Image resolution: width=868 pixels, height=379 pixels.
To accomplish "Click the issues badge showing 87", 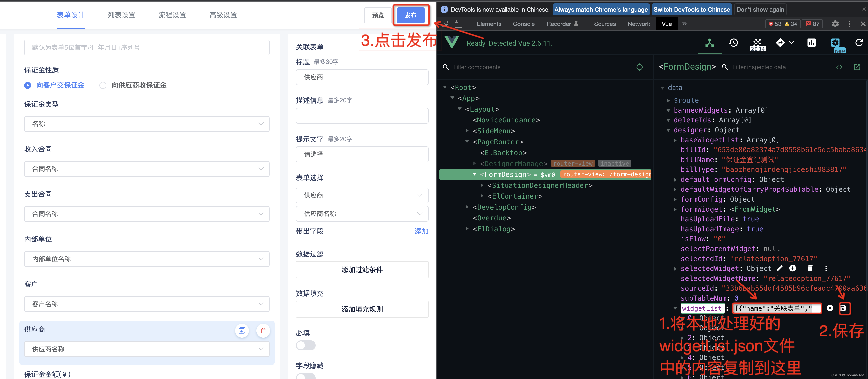I will pyautogui.click(x=812, y=24).
